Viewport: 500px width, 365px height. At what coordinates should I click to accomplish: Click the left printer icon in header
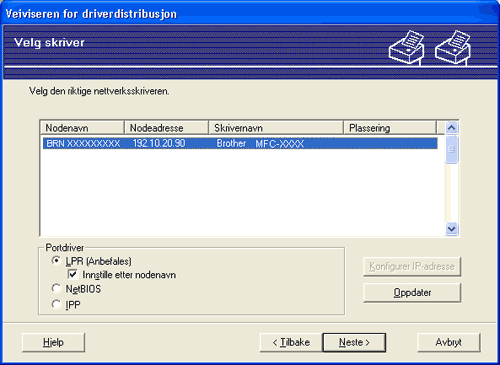point(407,47)
